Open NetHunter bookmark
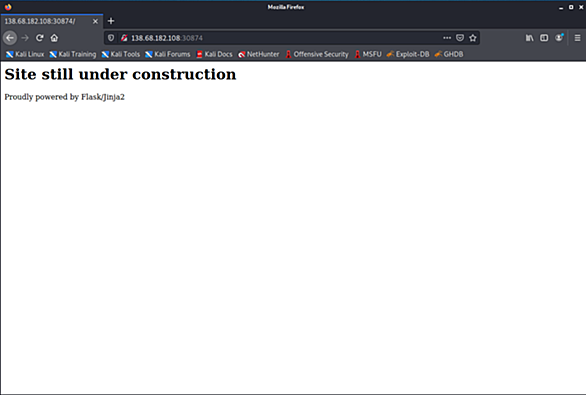586x395 pixels. 259,54
